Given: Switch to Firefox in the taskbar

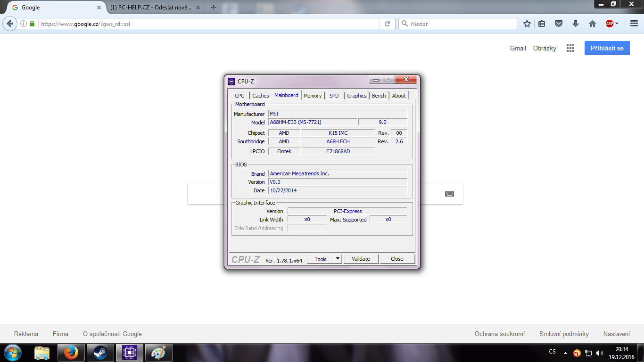Looking at the screenshot, I should (x=71, y=353).
